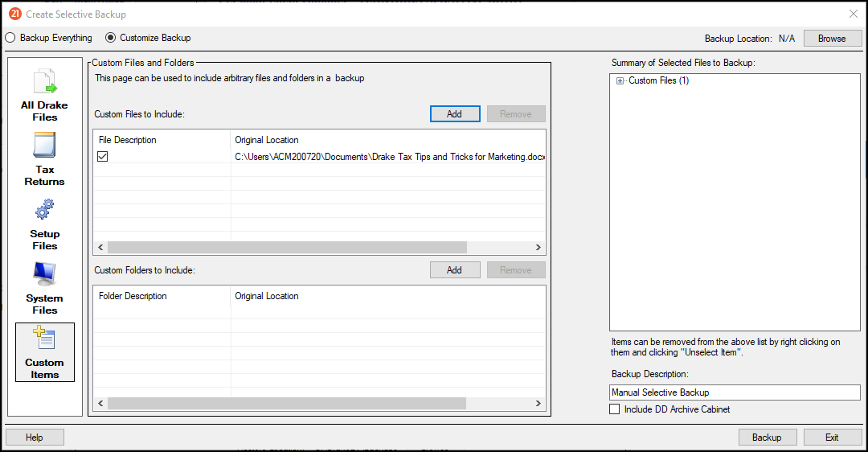Click the Backup Description input field

(735, 392)
